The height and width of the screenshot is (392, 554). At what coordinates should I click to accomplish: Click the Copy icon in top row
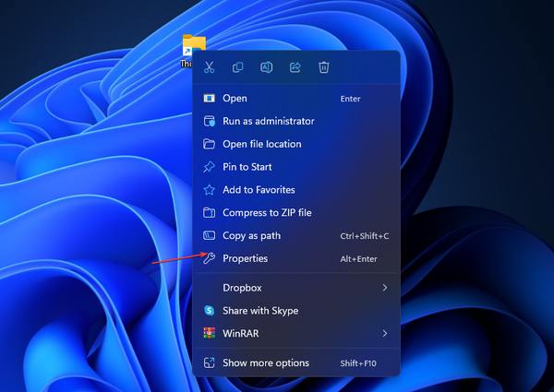[238, 67]
